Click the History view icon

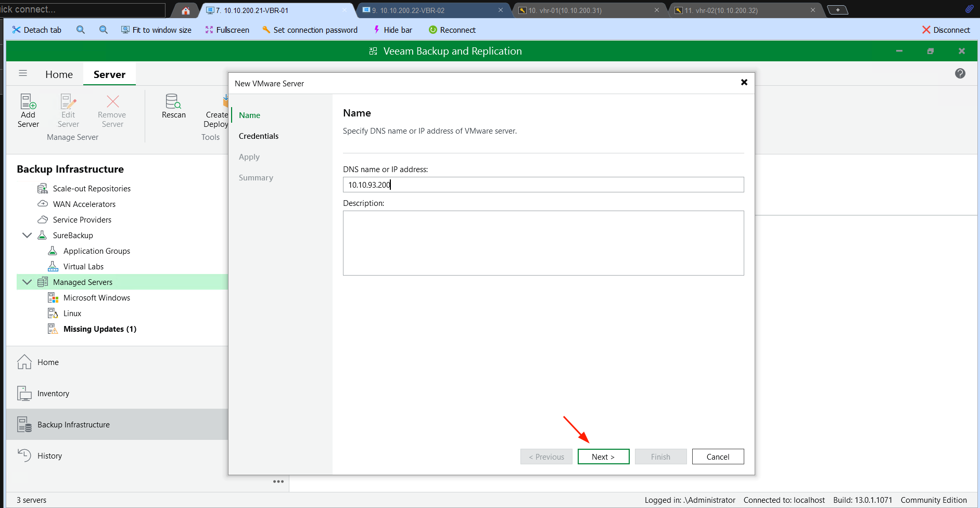point(24,455)
